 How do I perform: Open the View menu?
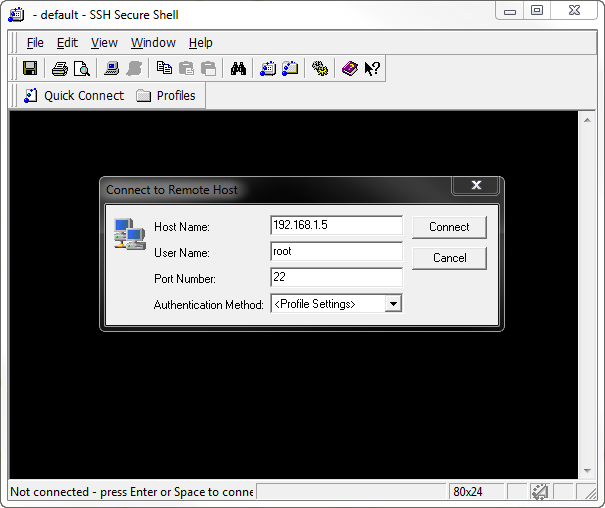click(104, 43)
